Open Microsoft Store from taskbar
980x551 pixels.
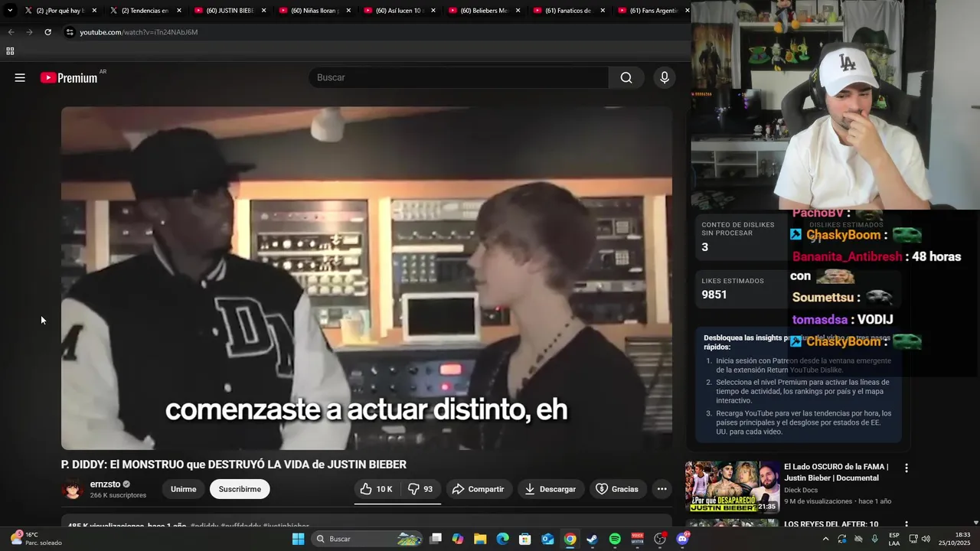point(525,539)
